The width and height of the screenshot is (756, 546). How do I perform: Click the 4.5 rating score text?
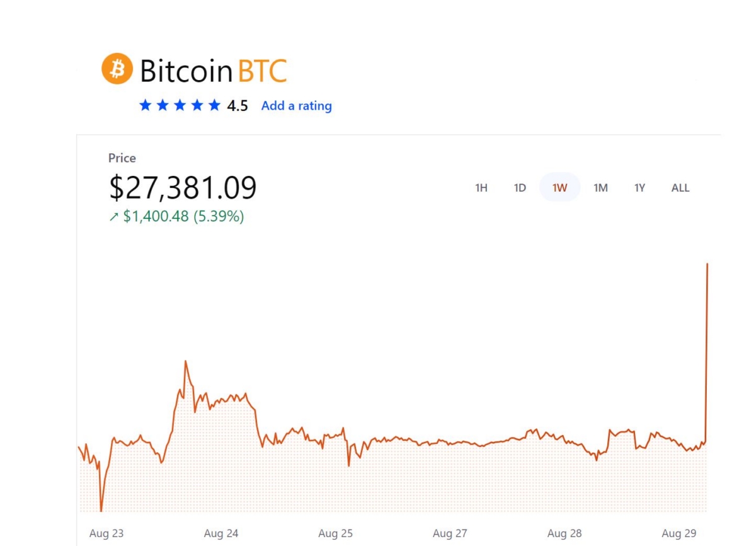click(x=238, y=105)
